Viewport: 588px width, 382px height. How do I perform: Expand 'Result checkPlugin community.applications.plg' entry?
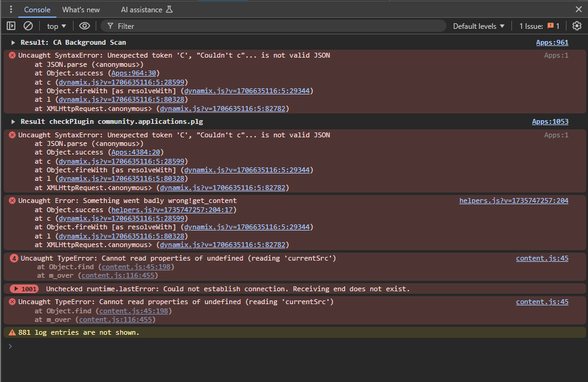coord(13,121)
